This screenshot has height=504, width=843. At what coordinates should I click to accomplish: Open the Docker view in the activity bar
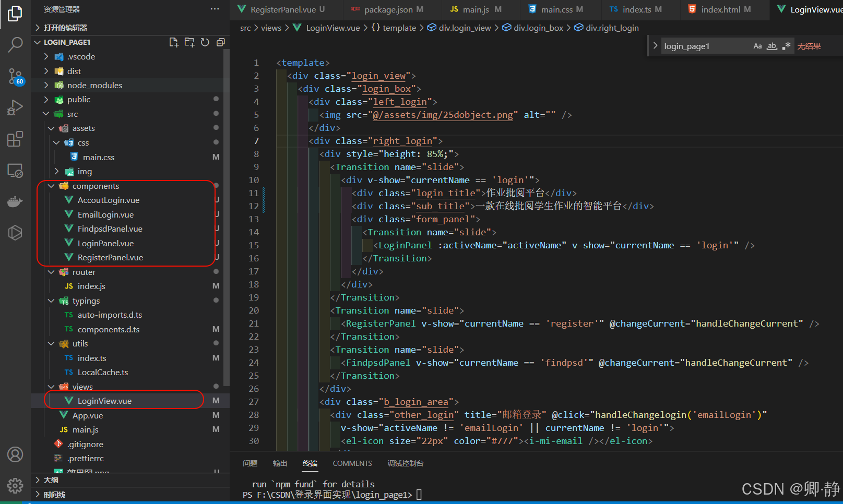coord(15,201)
